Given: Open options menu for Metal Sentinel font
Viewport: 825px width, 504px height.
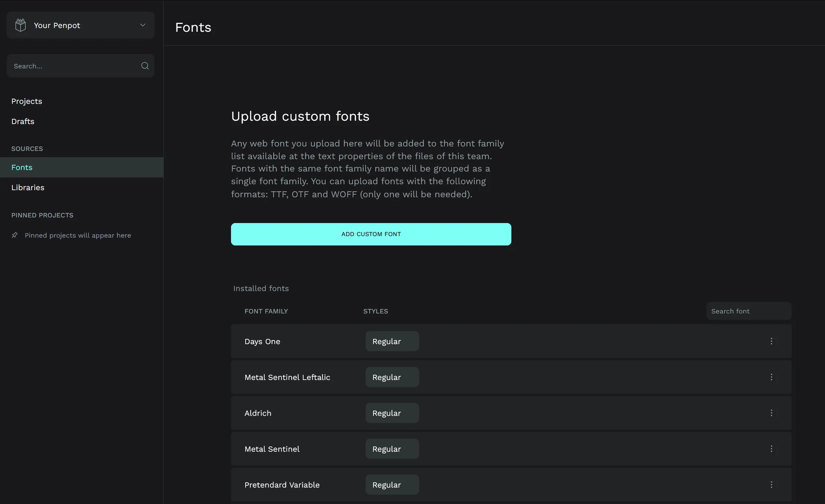Looking at the screenshot, I should point(772,449).
